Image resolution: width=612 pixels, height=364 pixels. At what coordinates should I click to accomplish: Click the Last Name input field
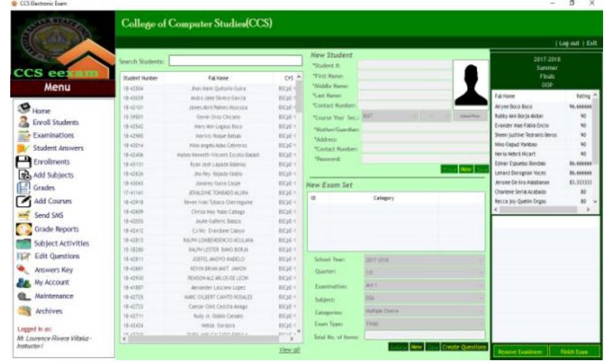(x=405, y=96)
